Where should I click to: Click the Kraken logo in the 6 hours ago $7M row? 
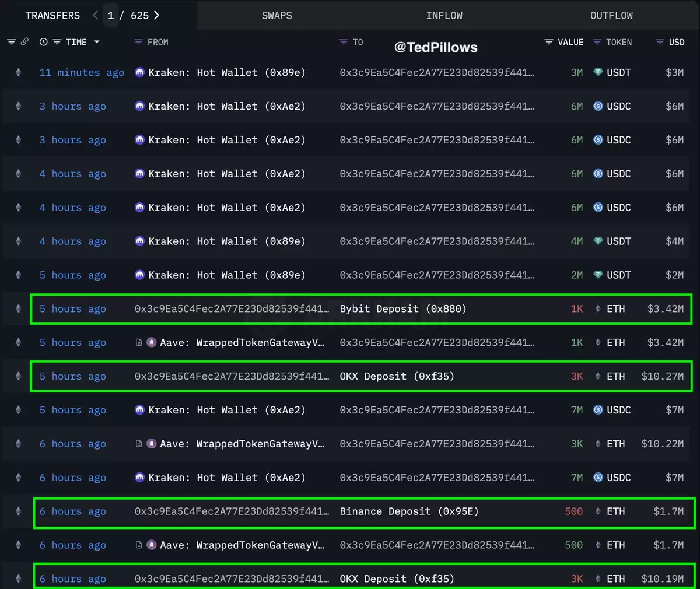[x=139, y=478]
